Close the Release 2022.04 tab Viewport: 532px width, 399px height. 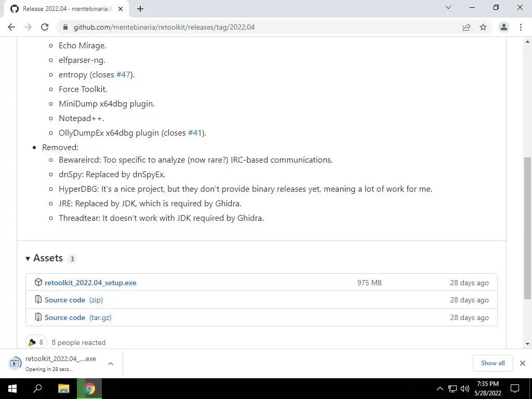tap(121, 9)
